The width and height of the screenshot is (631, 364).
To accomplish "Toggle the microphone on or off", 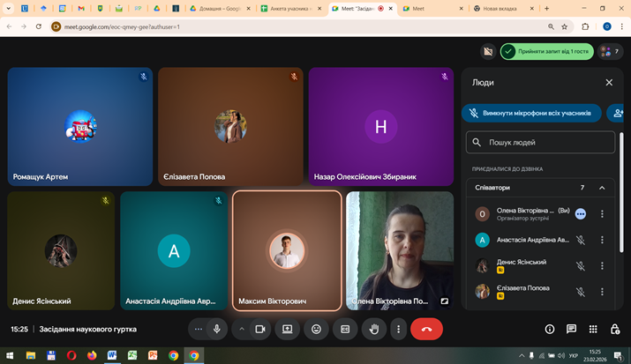I will 217,329.
